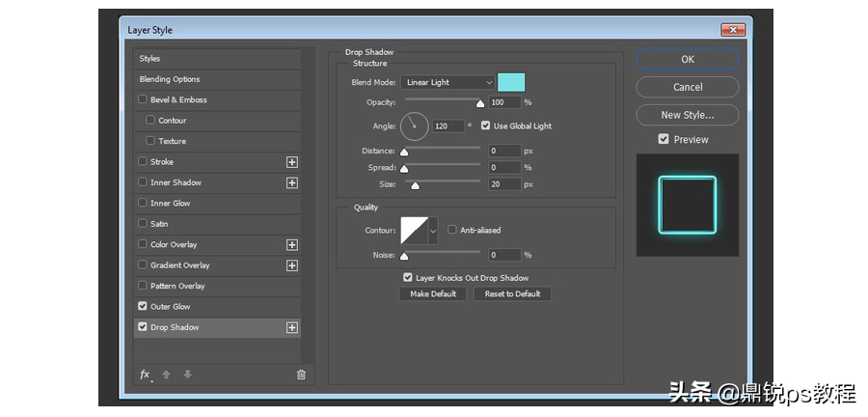Add another Stroke effect with plus icon
The height and width of the screenshot is (417, 868).
point(291,162)
